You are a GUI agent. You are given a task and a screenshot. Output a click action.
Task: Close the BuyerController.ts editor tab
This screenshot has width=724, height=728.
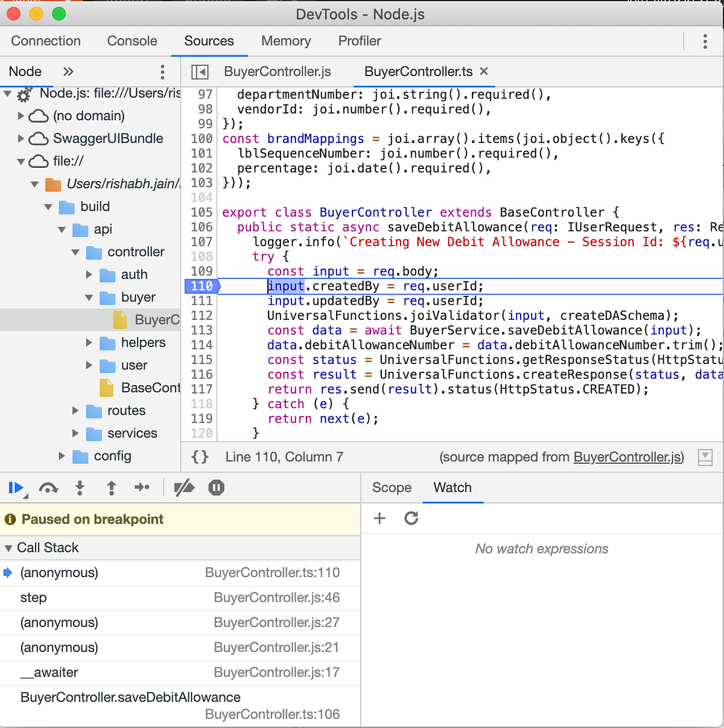click(483, 71)
